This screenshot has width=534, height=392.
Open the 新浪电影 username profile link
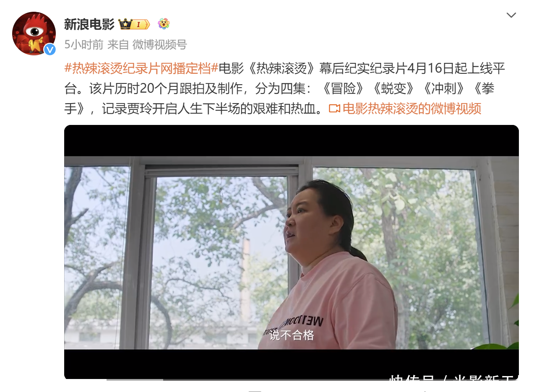[x=89, y=24]
